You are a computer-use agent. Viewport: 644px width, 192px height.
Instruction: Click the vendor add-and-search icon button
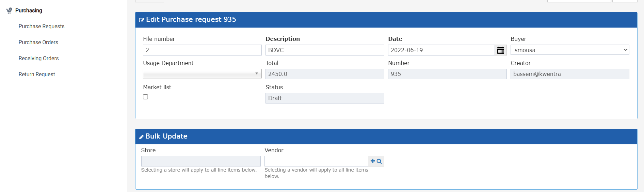[x=376, y=161]
